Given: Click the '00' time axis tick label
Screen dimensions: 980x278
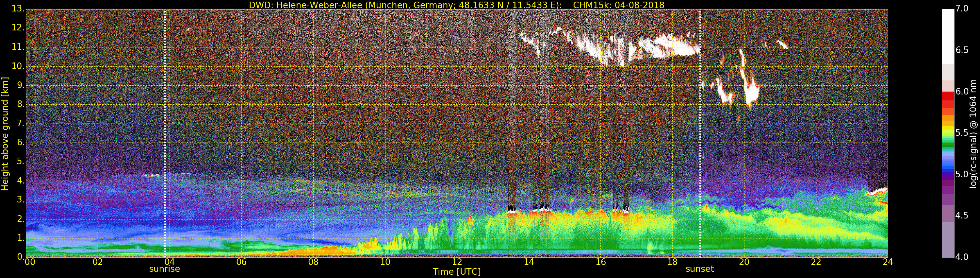Looking at the screenshot, I should pos(30,262).
